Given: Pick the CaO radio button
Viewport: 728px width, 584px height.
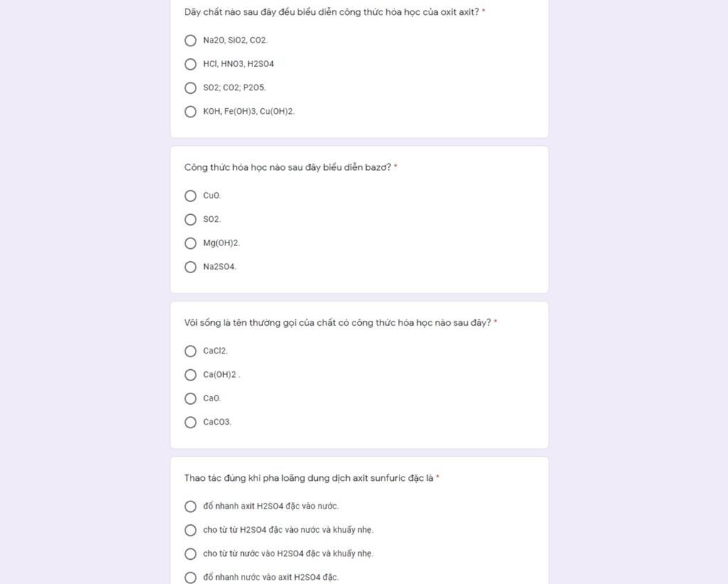Looking at the screenshot, I should tap(191, 398).
